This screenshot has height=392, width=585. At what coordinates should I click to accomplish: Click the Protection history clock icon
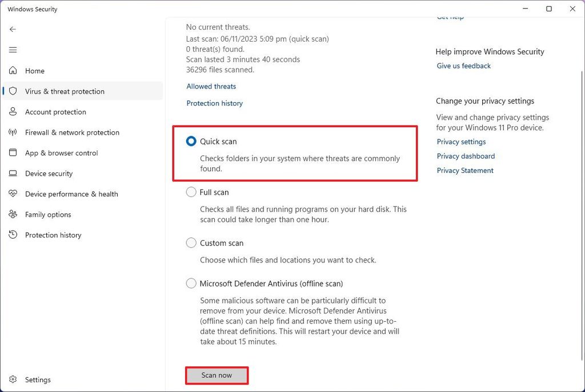pyautogui.click(x=13, y=235)
